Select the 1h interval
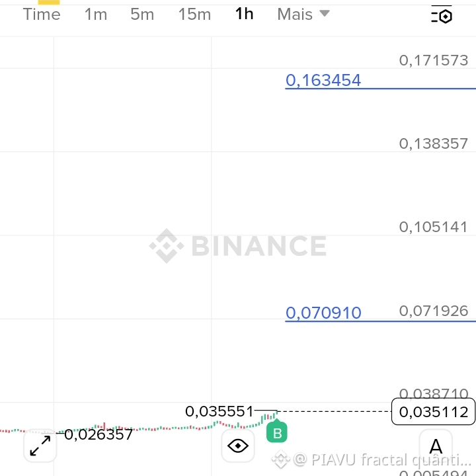 click(244, 14)
